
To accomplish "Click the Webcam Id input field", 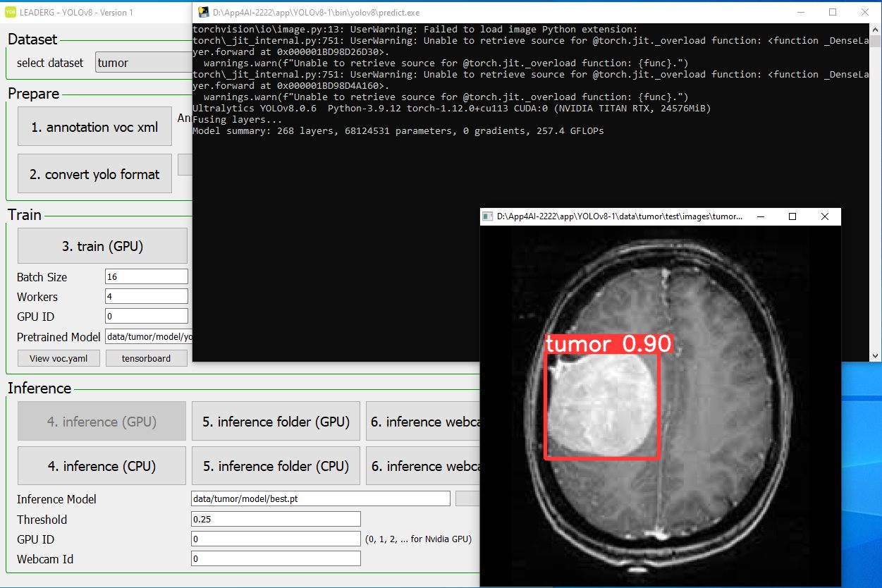I will 276,558.
